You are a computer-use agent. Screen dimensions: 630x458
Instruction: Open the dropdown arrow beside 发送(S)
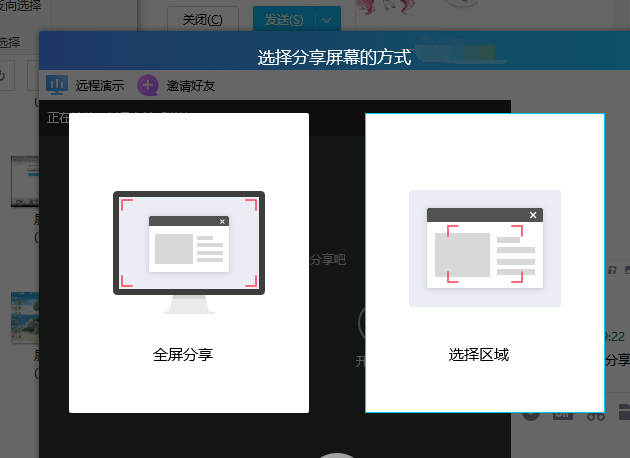[327, 20]
